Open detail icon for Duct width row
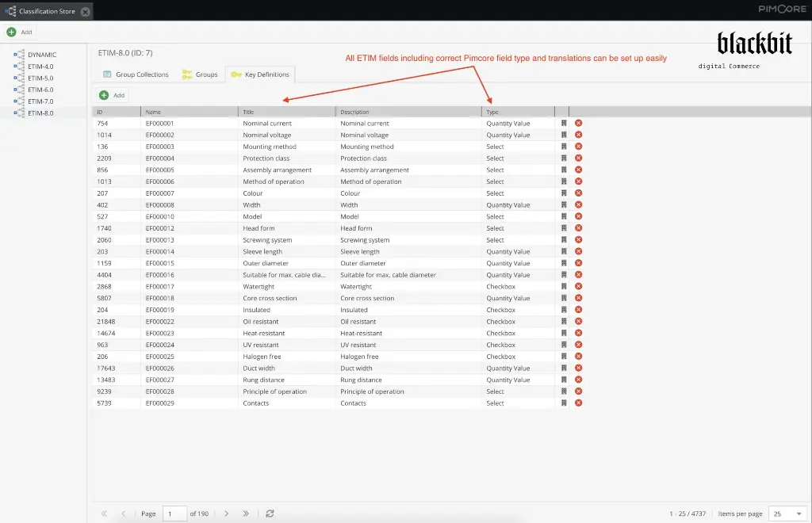Viewport: 812px width, 523px height. [564, 368]
